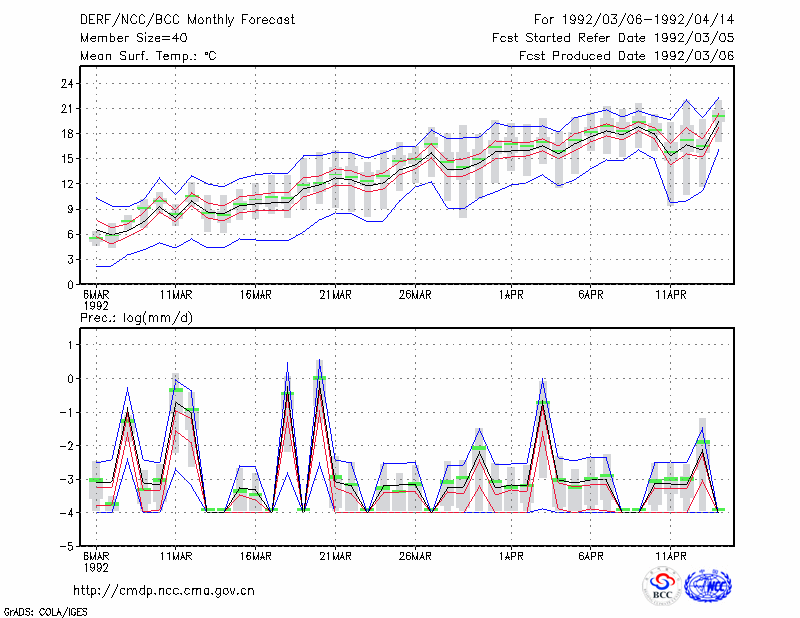This screenshot has width=800, height=618.
Task: Click the 26MAR label under precipitation chart
Action: 415,556
